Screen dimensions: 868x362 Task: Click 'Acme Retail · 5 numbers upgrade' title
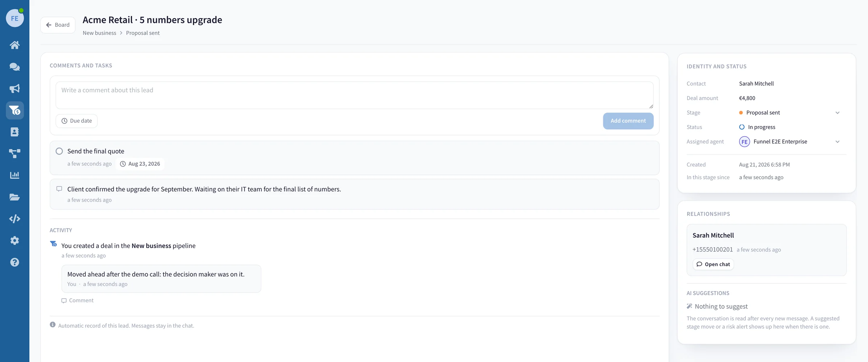click(x=152, y=20)
